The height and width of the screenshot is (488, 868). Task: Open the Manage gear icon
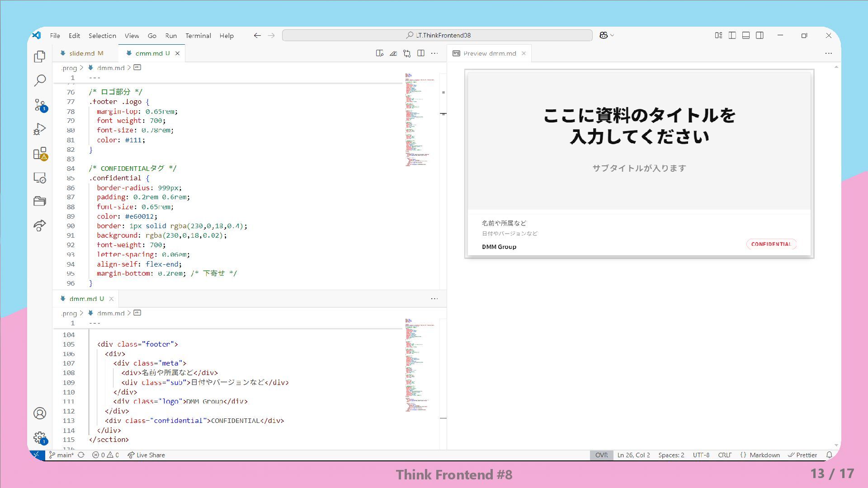pyautogui.click(x=40, y=437)
